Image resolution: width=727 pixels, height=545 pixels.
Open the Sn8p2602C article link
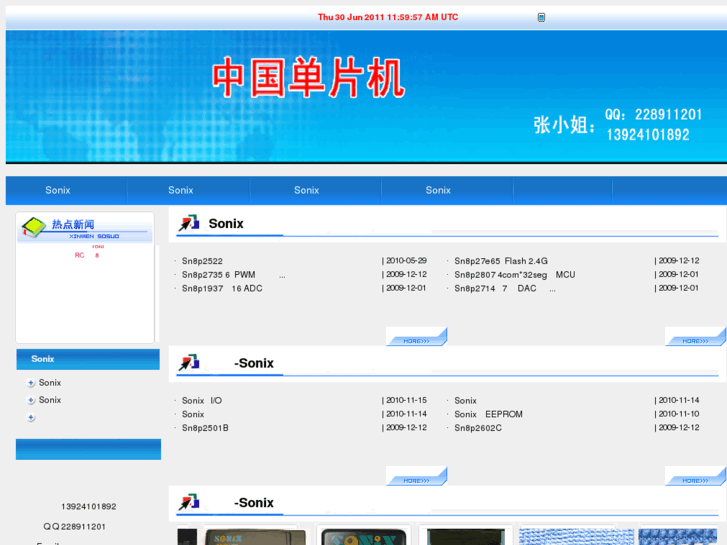pyautogui.click(x=478, y=428)
